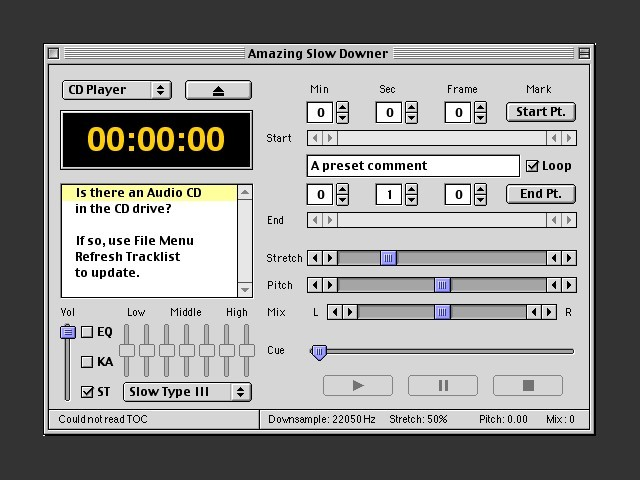Mark the end point with End Pt.
This screenshot has width=640, height=480.
[541, 194]
